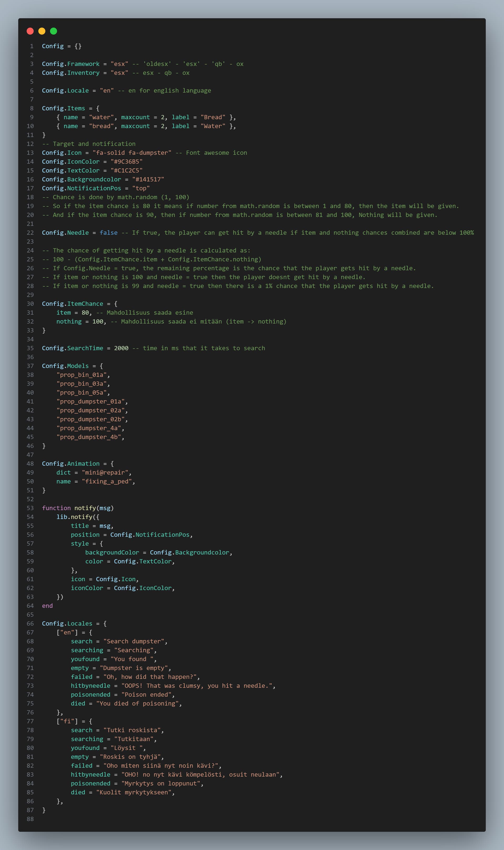
Task: Click the "fa-solid fa-dumpster" icon string
Action: coord(132,153)
